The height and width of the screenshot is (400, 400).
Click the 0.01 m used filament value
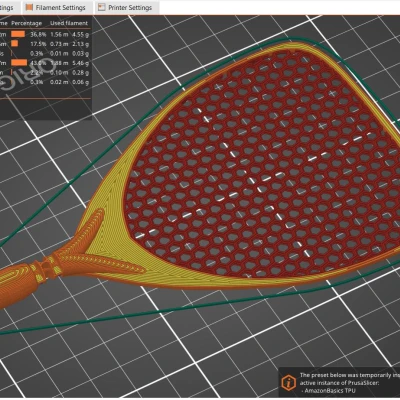(x=59, y=53)
